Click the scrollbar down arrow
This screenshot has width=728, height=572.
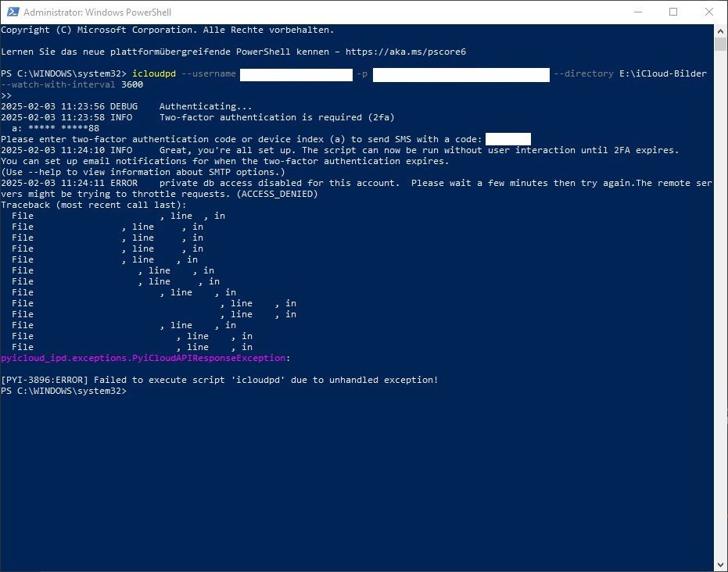click(721, 565)
